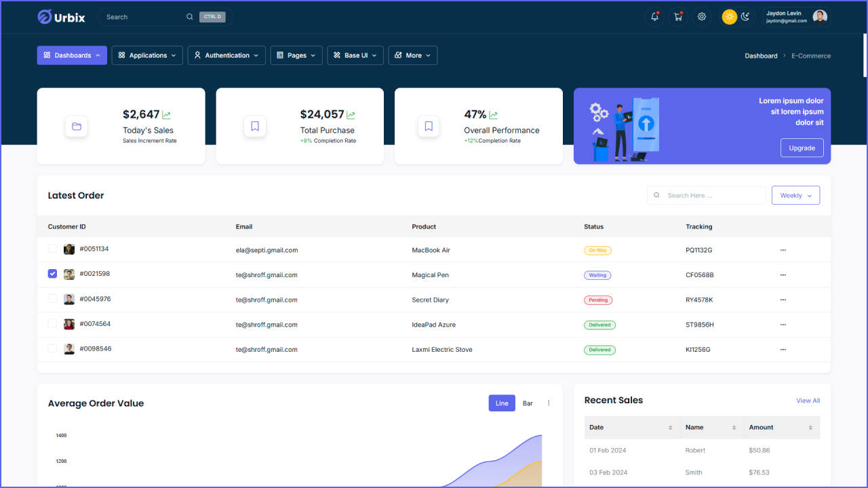
Task: Switch chart to Bar view
Action: pos(528,403)
